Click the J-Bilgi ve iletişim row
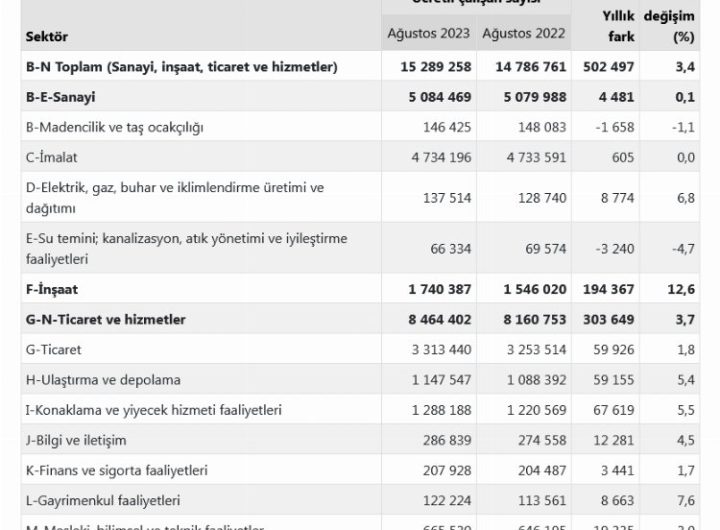Viewport: 720px width, 530px height. (82, 440)
